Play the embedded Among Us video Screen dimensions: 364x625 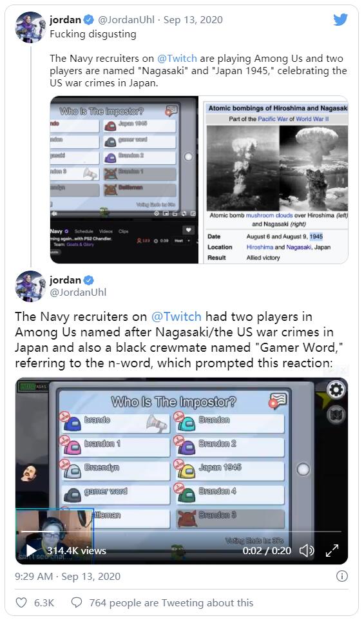click(31, 550)
